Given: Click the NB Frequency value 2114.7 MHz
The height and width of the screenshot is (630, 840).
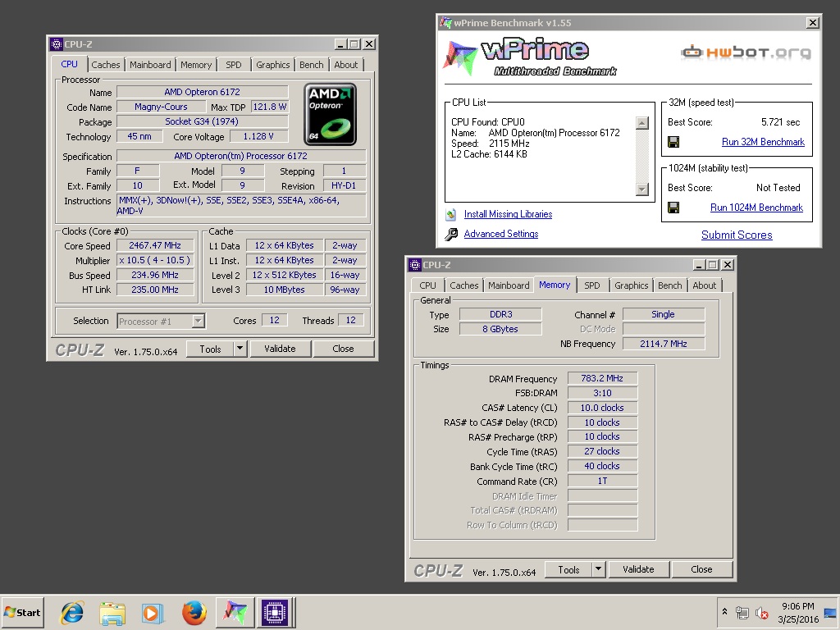Looking at the screenshot, I should click(x=663, y=344).
